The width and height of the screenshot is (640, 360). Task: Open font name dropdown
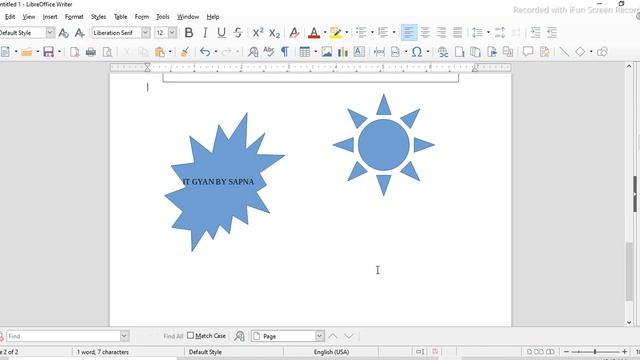click(146, 33)
